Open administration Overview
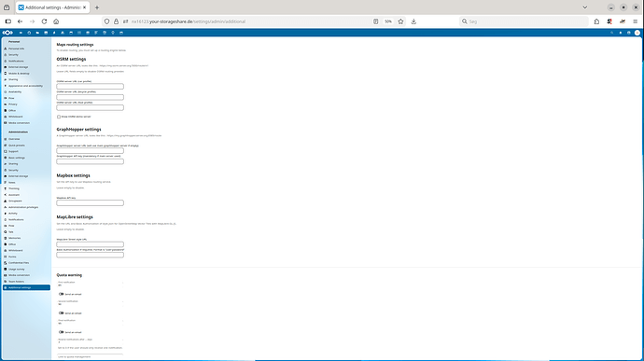 point(26,139)
